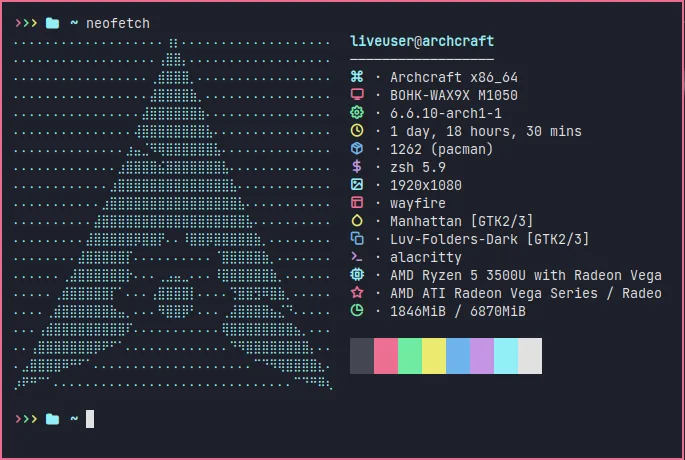The width and height of the screenshot is (685, 460).
Task: Click the dollar shell icon beside zsh 5.9
Action: click(x=357, y=166)
